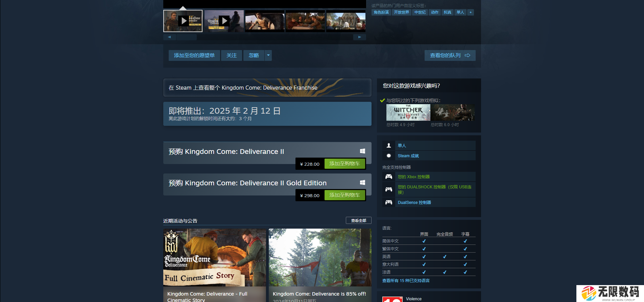Click the DualSense controller icon

coord(389,203)
